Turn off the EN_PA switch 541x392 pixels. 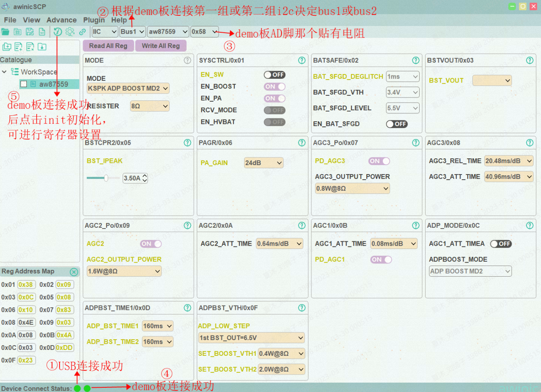click(x=274, y=98)
